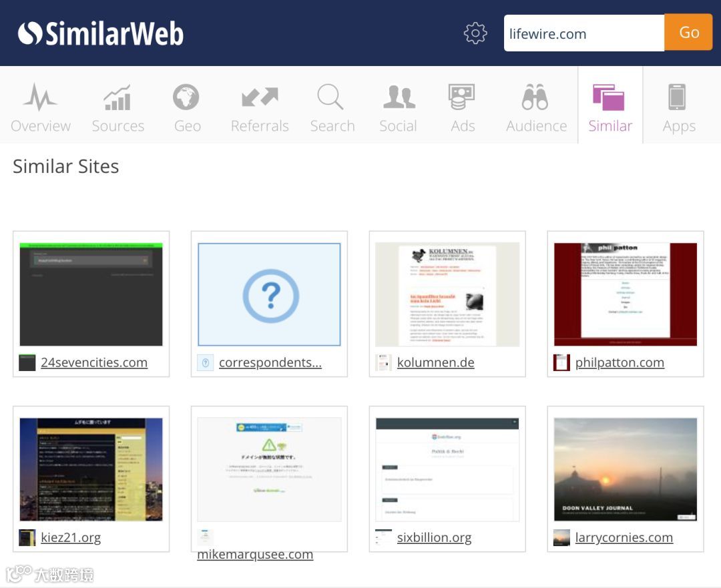Open the sixbillion.org link

[435, 537]
